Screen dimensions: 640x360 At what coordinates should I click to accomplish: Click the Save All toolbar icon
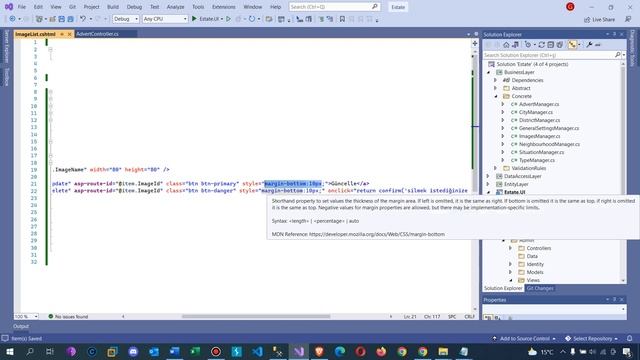click(x=70, y=19)
